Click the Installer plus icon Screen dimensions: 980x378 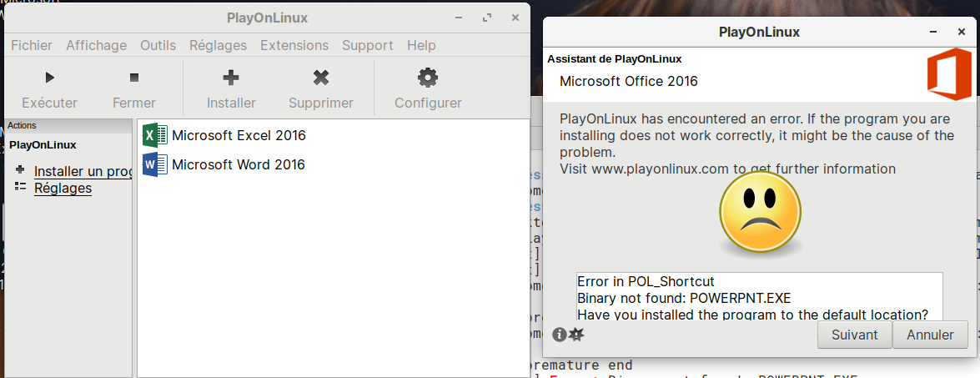(231, 78)
